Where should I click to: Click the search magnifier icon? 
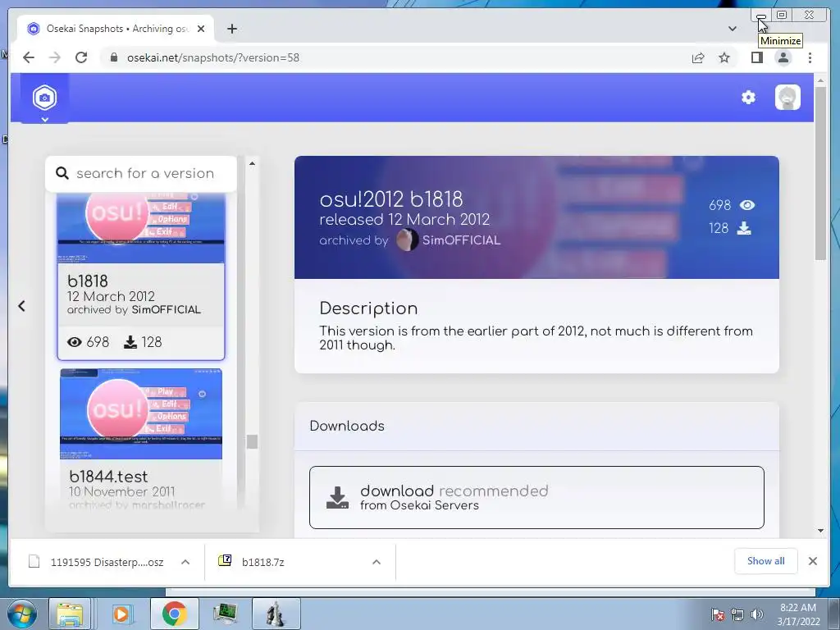tap(62, 173)
